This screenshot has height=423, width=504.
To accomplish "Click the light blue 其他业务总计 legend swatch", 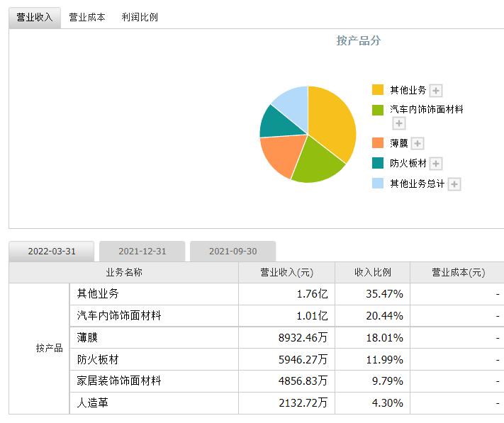I will (378, 183).
